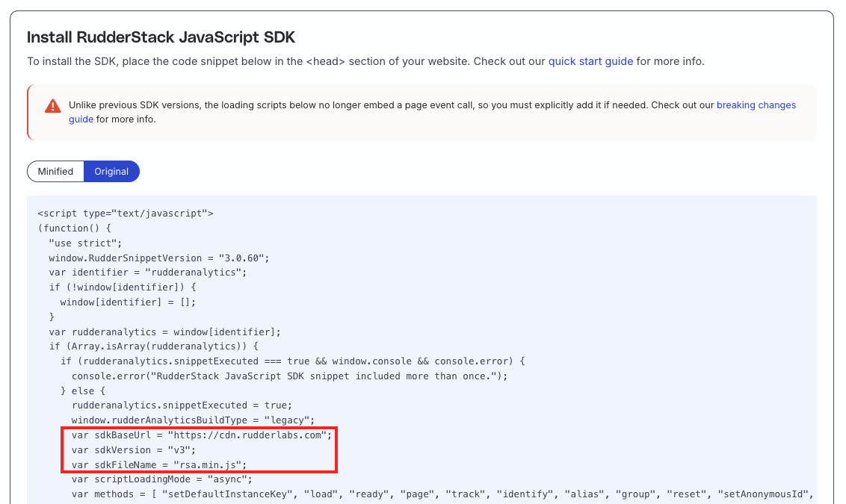The image size is (846, 504).
Task: Click the var sdkVersion = "v3" line
Action: pos(134,449)
